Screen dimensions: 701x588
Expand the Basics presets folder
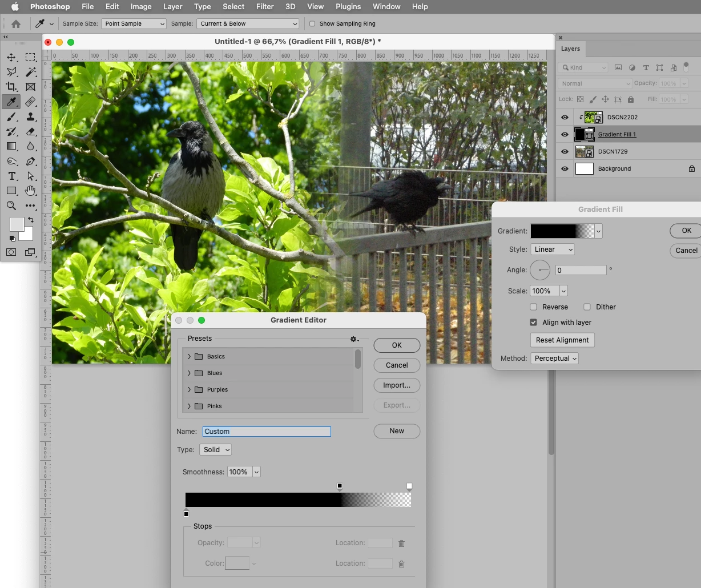pos(189,357)
